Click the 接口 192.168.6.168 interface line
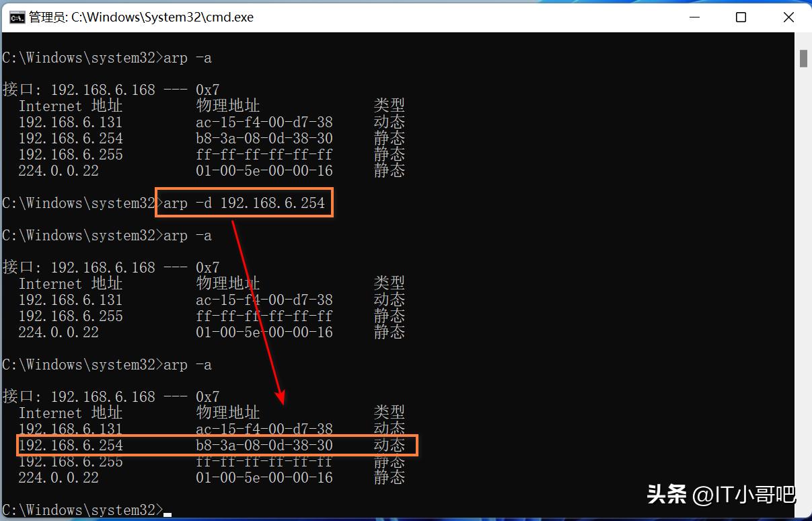 [108, 89]
